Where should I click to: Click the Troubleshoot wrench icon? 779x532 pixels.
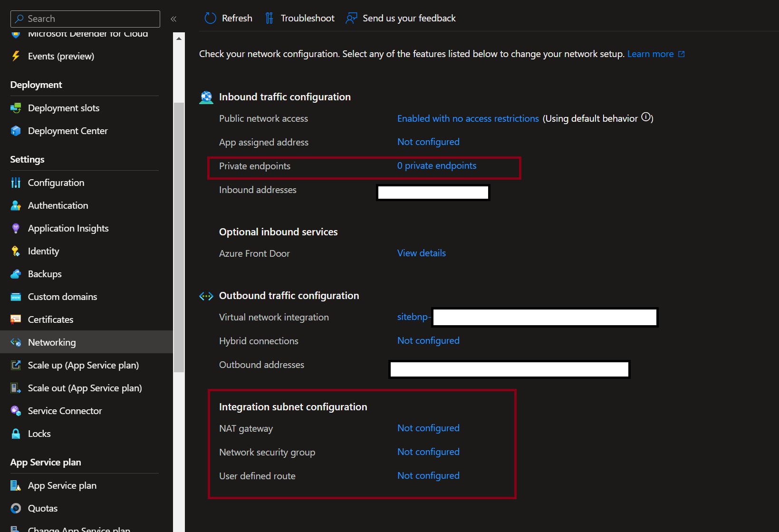pyautogui.click(x=269, y=18)
